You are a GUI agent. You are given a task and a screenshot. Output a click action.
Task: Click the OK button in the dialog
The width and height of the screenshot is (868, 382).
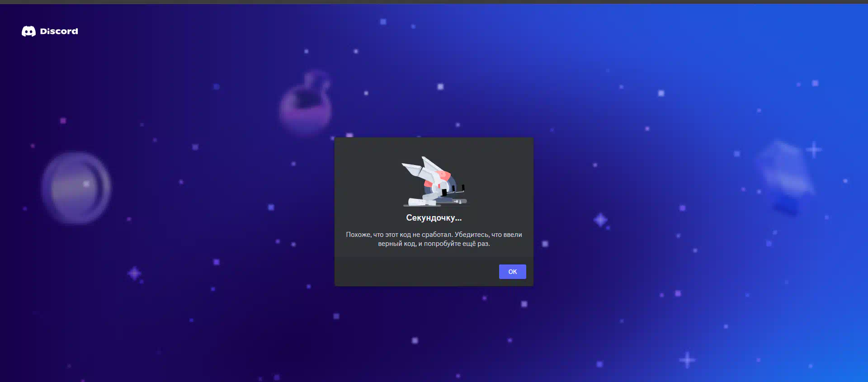click(x=512, y=272)
